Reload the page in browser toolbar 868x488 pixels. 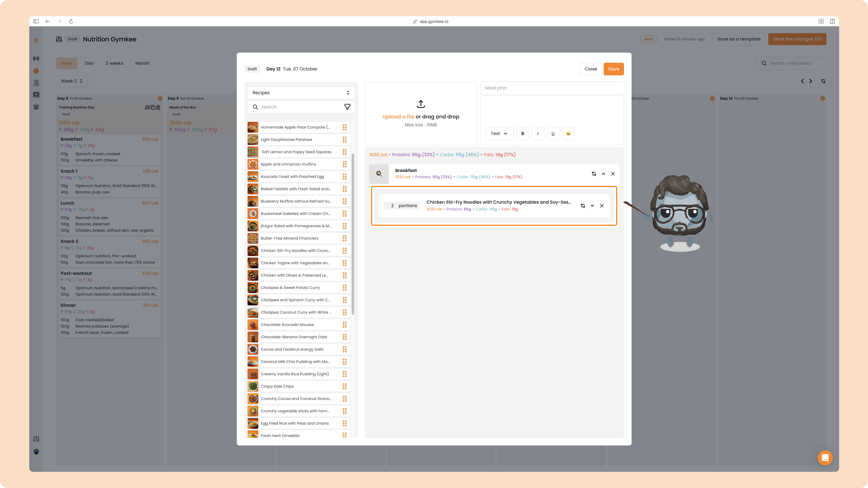(x=71, y=21)
